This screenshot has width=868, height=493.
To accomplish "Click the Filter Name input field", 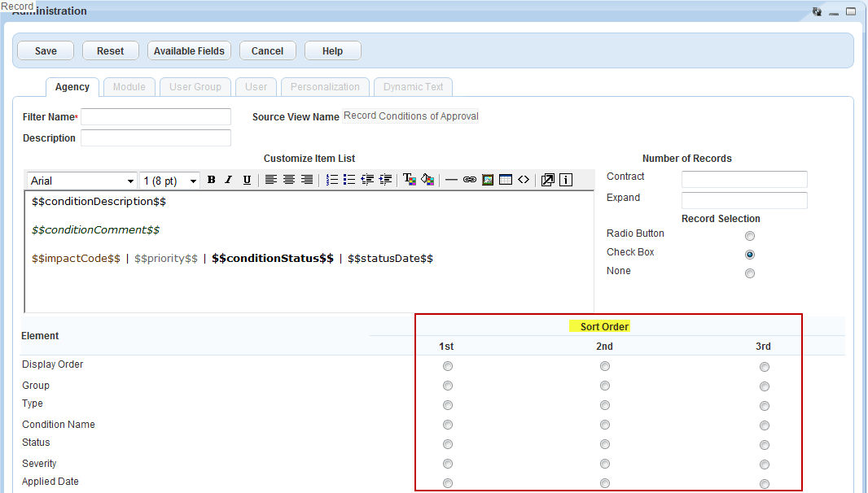I will pos(156,117).
